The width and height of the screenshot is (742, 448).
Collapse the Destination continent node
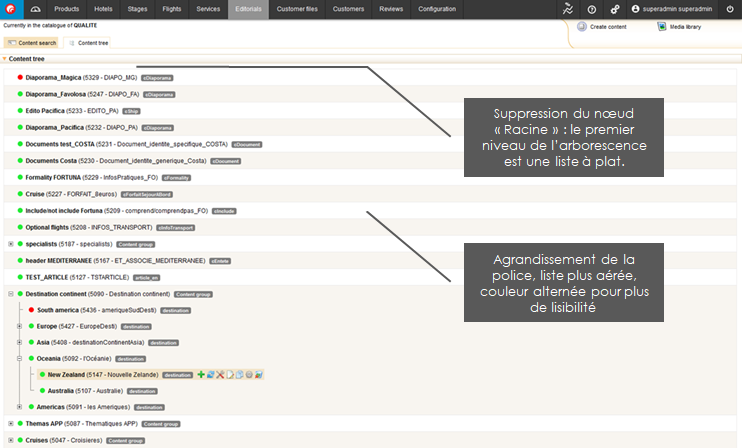10,294
